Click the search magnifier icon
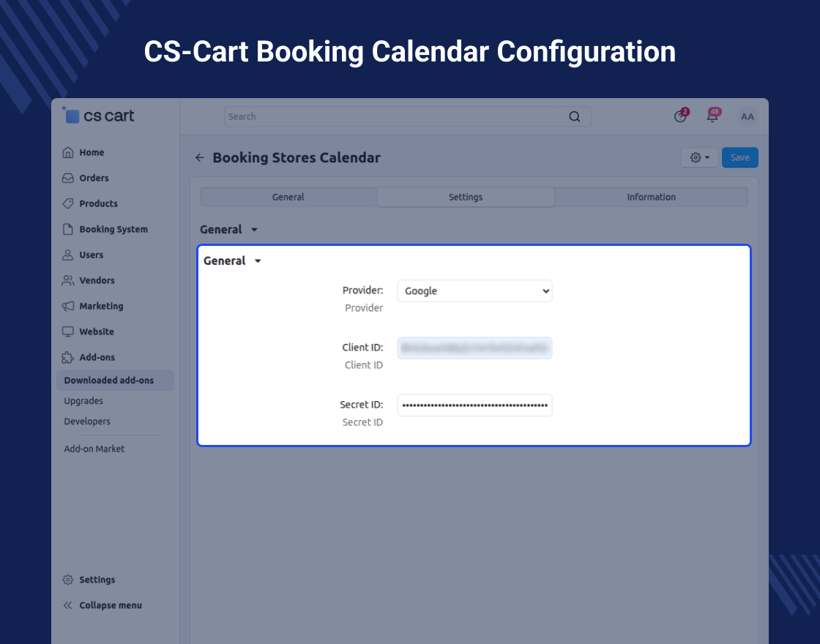The height and width of the screenshot is (644, 820). [575, 116]
